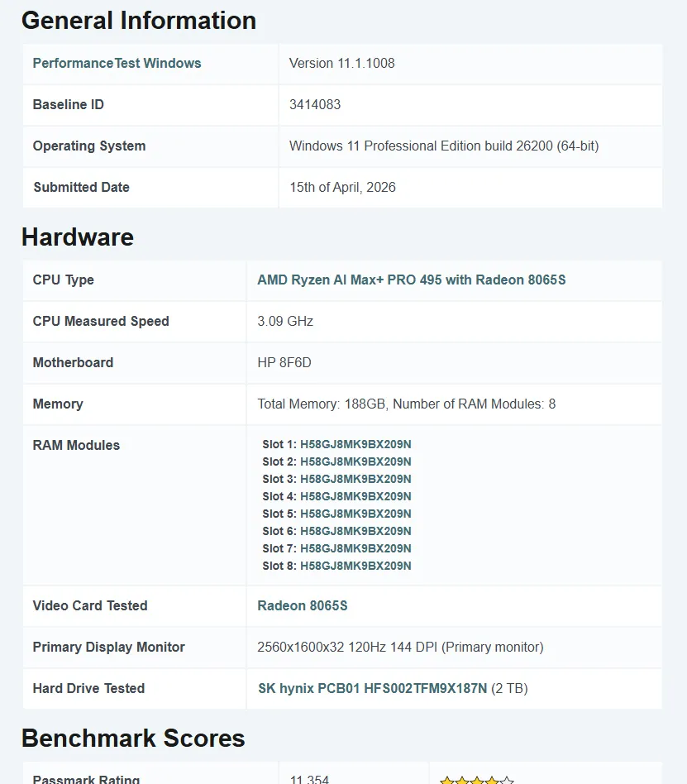Open the SK hynix PCB01 HFS002TFM9X187N drive link
687x784 pixels.
click(x=373, y=689)
